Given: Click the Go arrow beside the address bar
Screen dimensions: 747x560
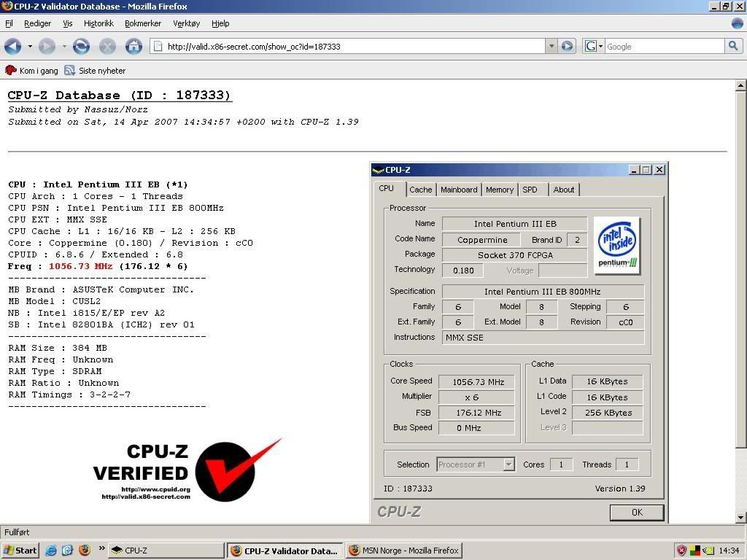Looking at the screenshot, I should click(567, 46).
